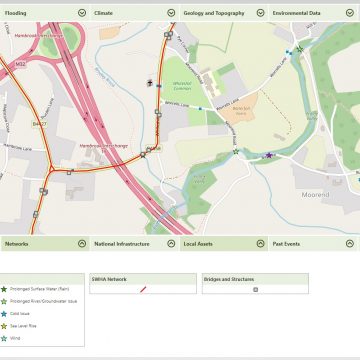
Task: Open the Flooding layer tab label
Action: 15,13
